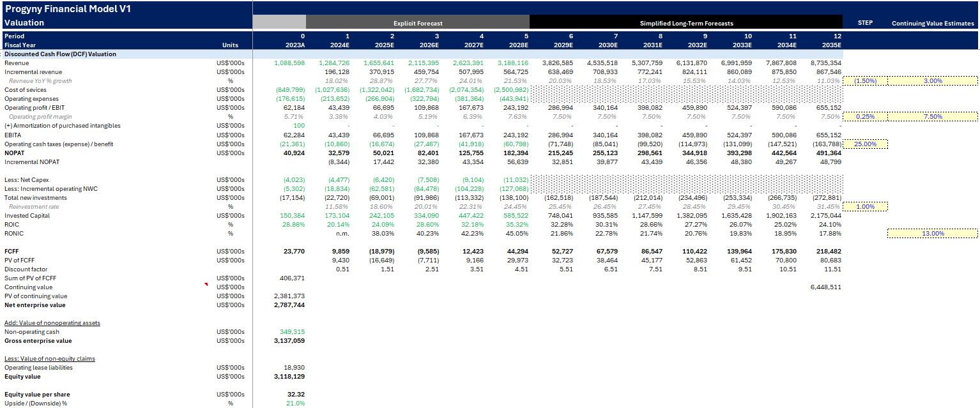Click the '3.00%' continuing growth input
980x408 pixels.
933,81
